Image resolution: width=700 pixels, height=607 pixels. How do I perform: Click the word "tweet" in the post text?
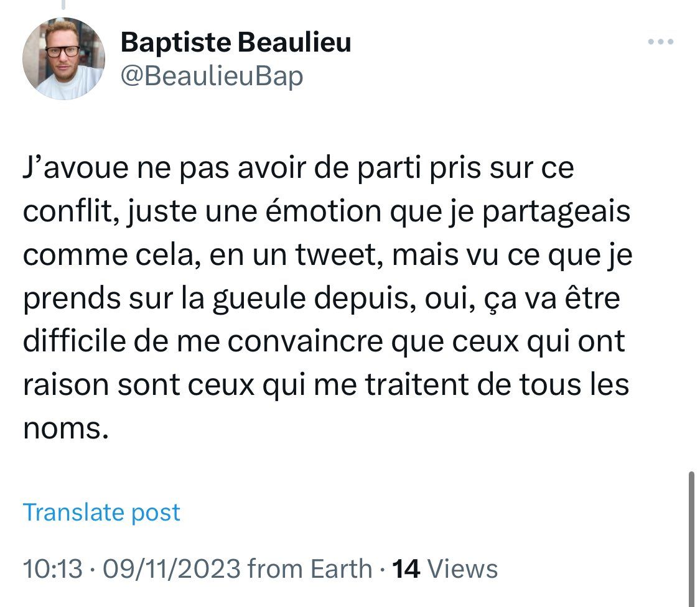(340, 256)
